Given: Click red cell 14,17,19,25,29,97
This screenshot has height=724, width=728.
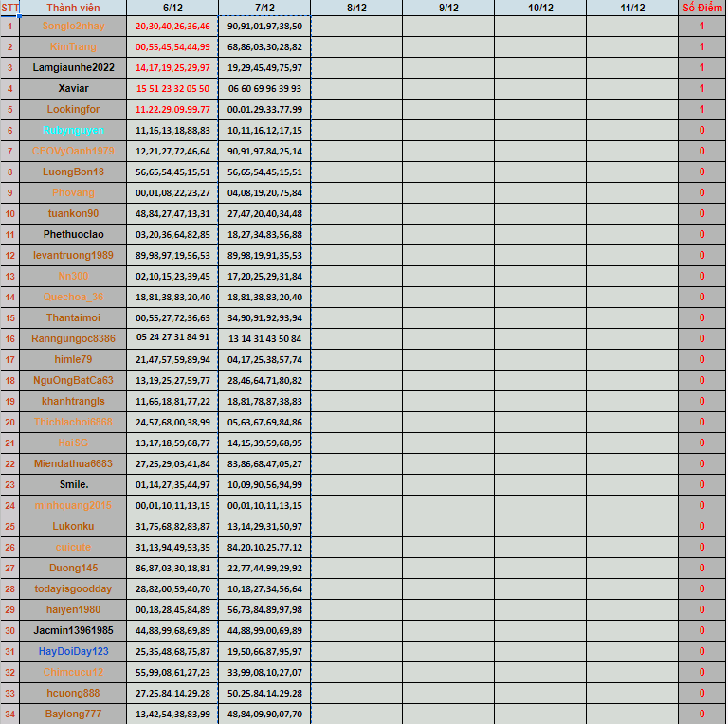Looking at the screenshot, I should (x=173, y=68).
